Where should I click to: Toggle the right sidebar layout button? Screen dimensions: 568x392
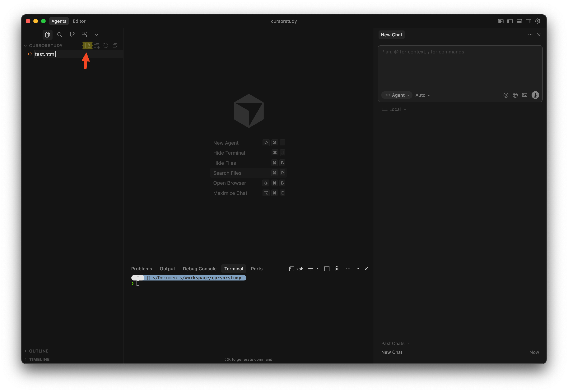[528, 21]
